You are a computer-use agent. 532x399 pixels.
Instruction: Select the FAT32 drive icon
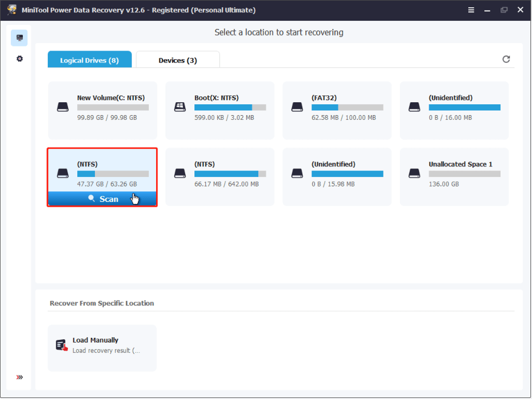(297, 107)
